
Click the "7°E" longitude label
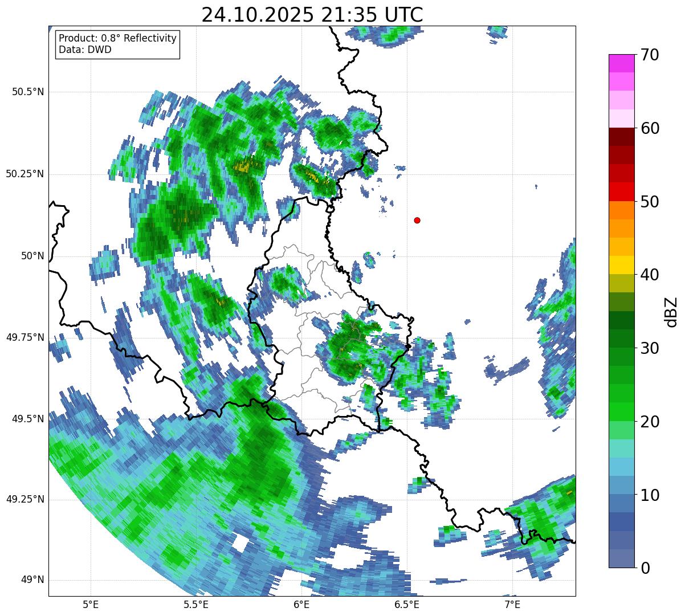point(512,605)
